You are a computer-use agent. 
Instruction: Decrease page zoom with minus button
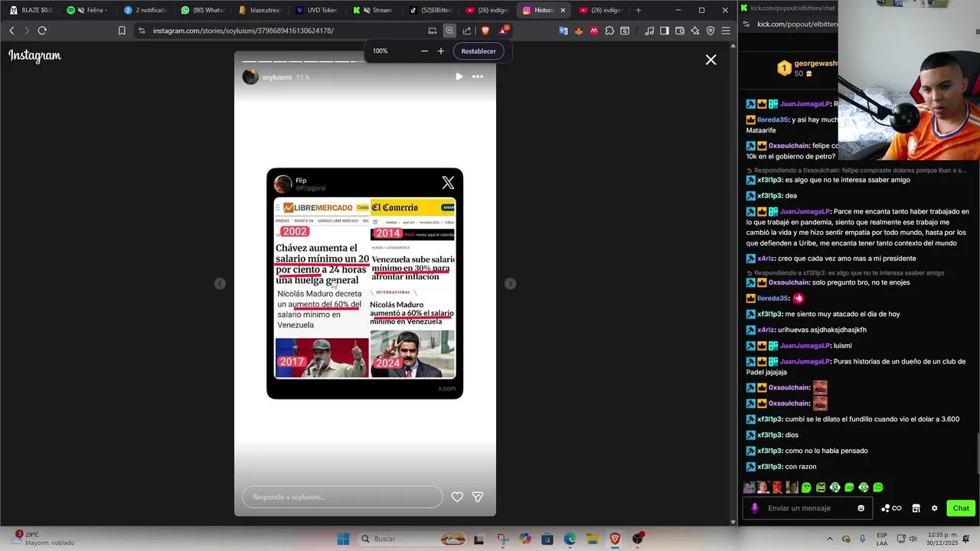424,51
